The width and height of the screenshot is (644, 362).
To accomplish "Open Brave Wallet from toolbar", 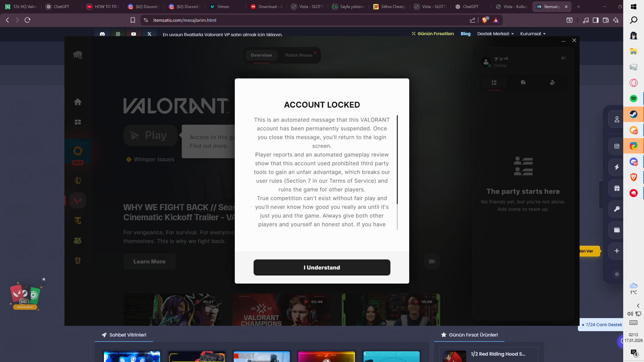I will (606, 20).
